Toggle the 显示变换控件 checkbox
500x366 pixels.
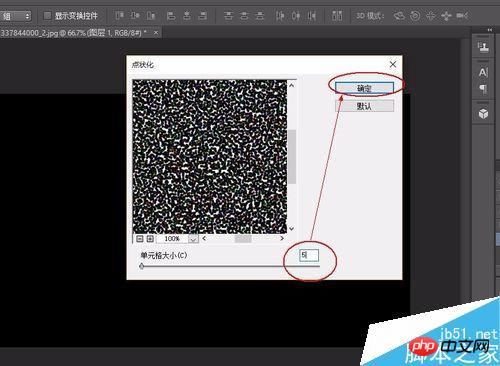48,16
